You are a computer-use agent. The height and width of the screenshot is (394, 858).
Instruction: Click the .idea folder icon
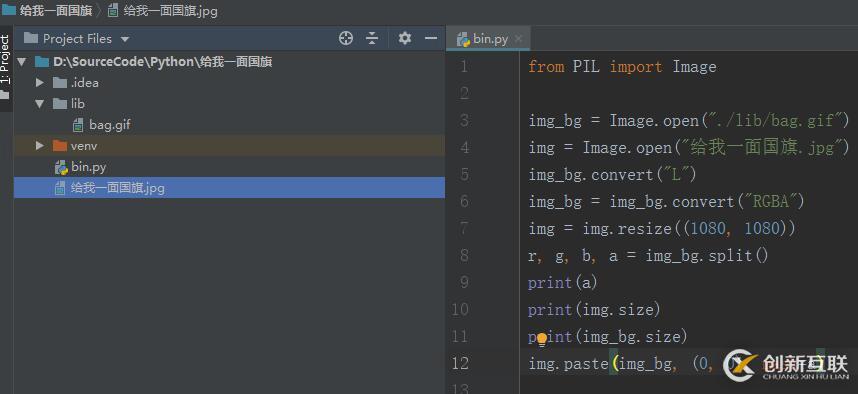(60, 83)
